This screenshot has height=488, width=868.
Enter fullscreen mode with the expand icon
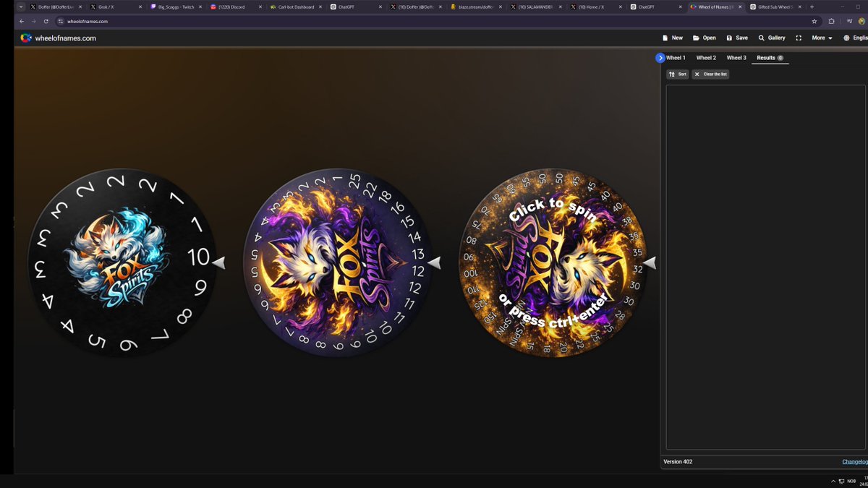pos(798,38)
